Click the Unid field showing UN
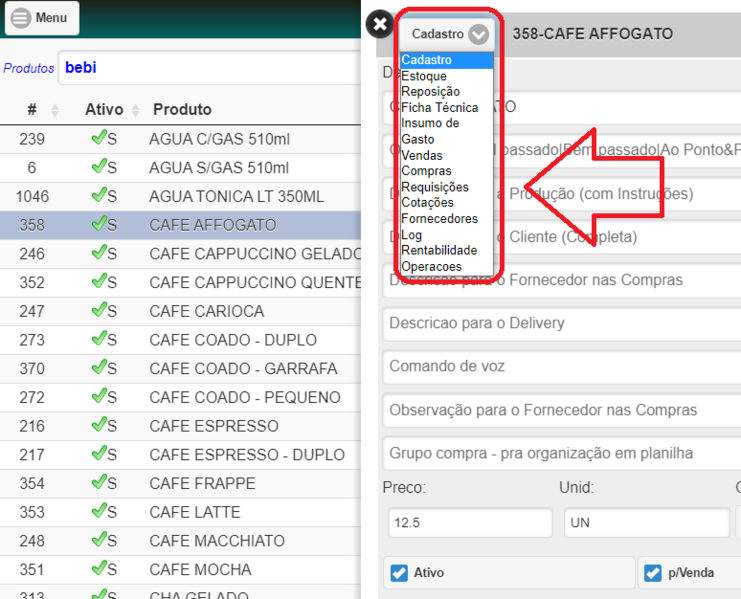 647,523
